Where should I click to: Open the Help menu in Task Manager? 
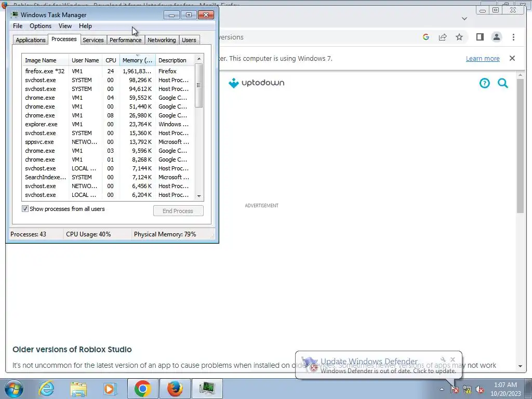[x=85, y=26]
